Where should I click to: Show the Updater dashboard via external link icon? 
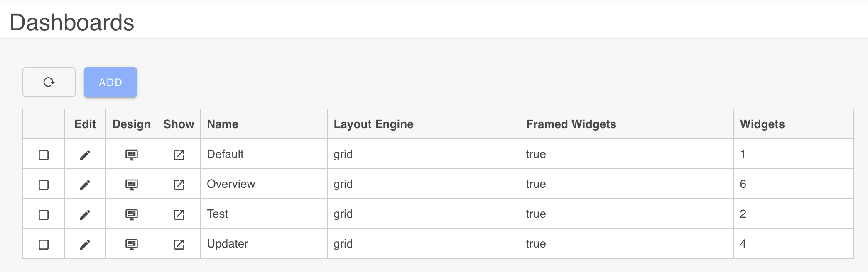[179, 244]
